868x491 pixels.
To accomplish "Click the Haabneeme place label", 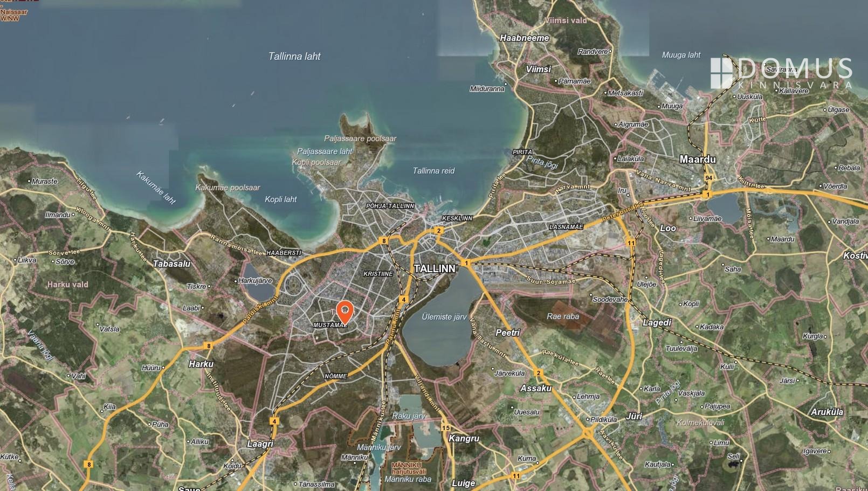I will coord(524,38).
